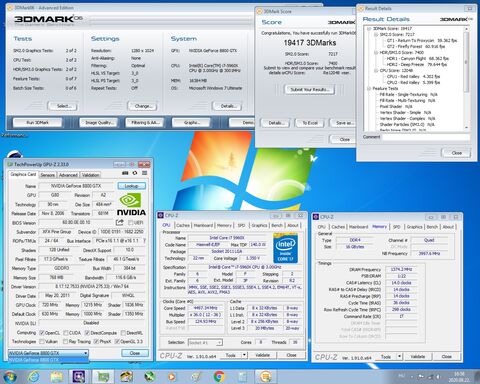Toggle the DirectML checkbox

123,333
